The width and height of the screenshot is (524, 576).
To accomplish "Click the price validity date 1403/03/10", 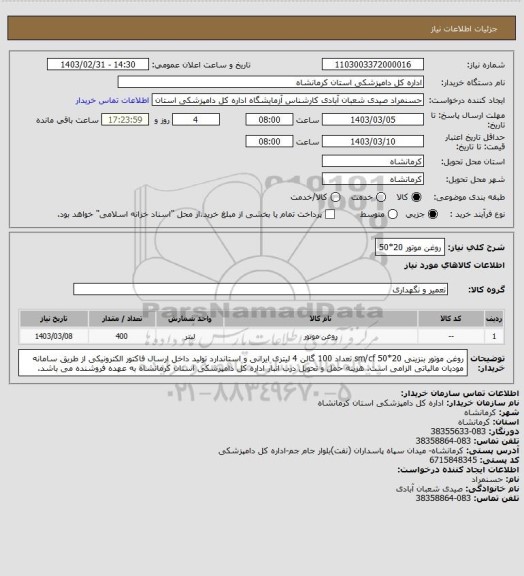I will point(373,141).
